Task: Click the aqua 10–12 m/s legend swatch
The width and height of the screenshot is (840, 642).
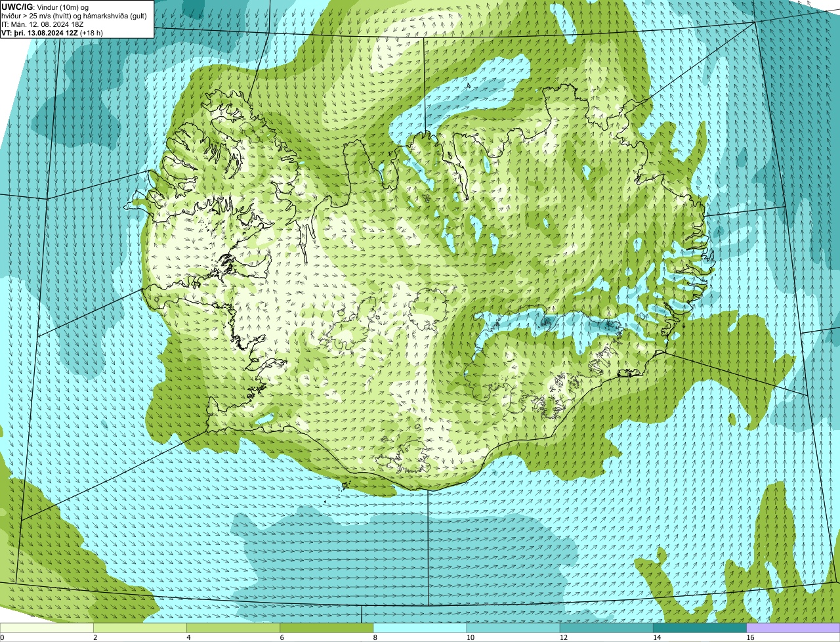Action: (x=513, y=628)
